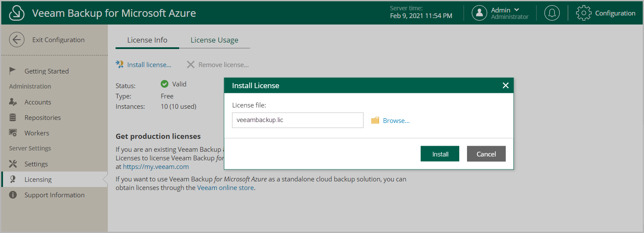Click the Instances value 10 (10 used)
Image resolution: width=644 pixels, height=233 pixels.
[x=178, y=106]
